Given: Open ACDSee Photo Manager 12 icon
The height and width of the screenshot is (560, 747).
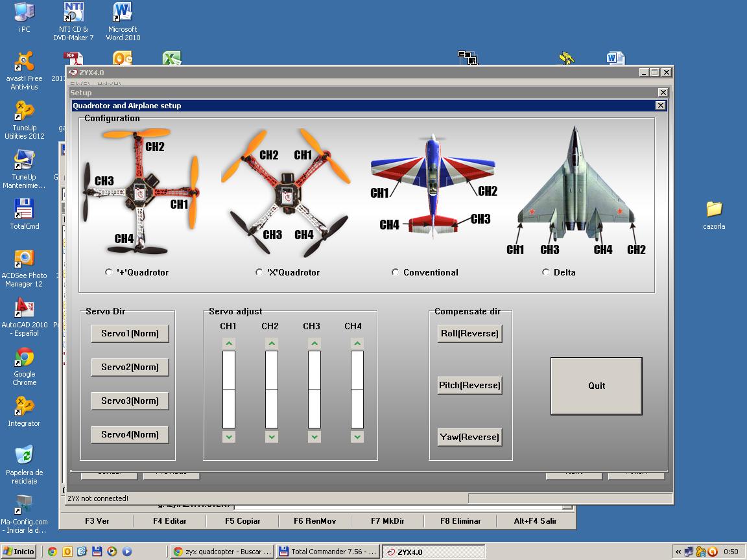Looking at the screenshot, I should (x=24, y=259).
